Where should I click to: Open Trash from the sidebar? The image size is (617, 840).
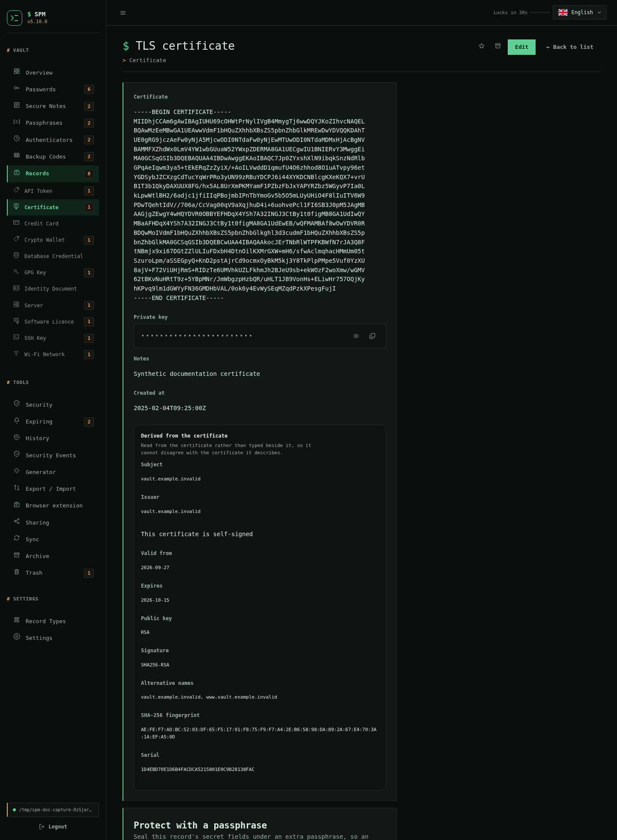[x=53, y=573]
